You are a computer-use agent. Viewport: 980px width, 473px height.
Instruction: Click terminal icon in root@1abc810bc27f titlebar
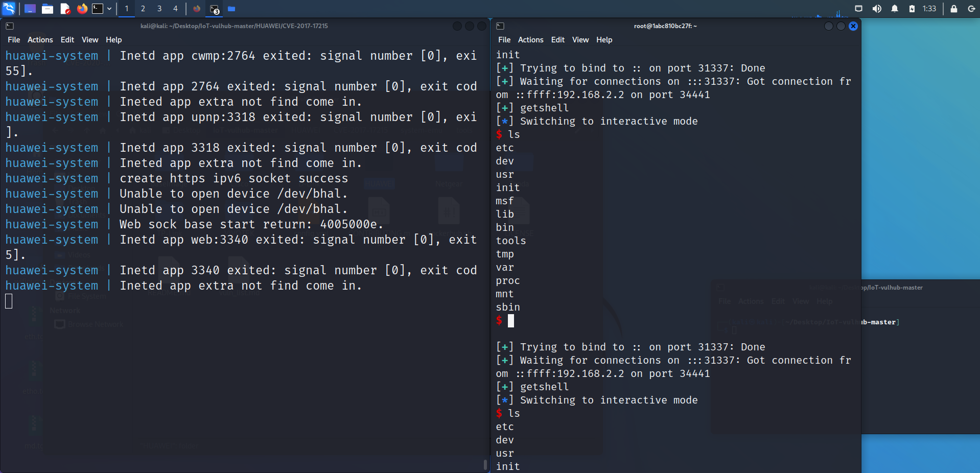tap(500, 26)
